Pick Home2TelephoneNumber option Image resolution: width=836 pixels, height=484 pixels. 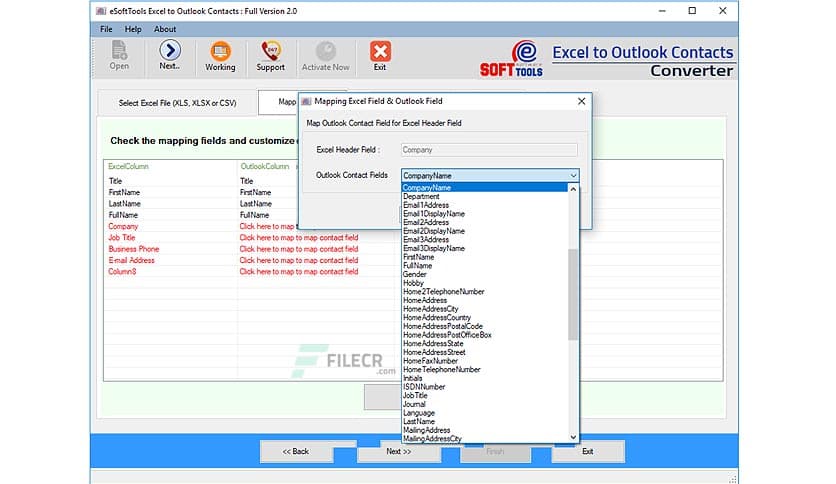click(484, 292)
